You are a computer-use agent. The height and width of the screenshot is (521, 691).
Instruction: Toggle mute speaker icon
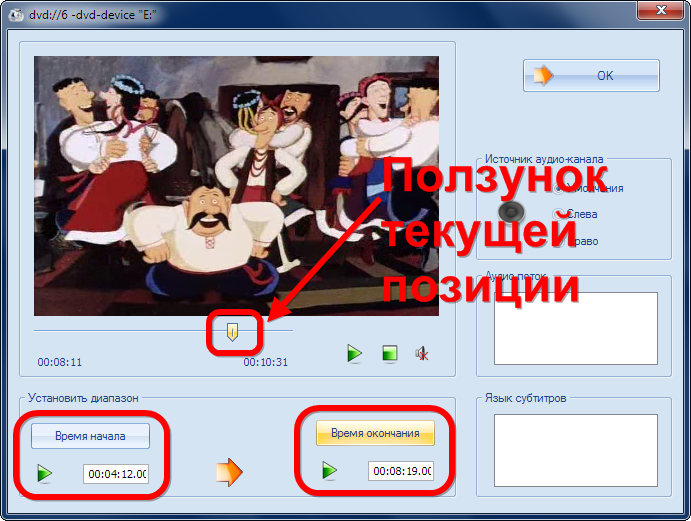click(x=422, y=354)
